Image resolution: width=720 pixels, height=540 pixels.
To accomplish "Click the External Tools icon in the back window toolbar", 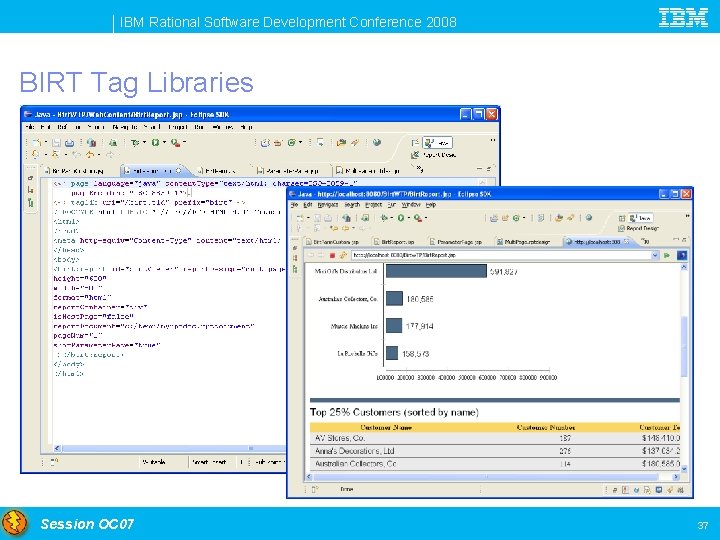I will point(175,143).
